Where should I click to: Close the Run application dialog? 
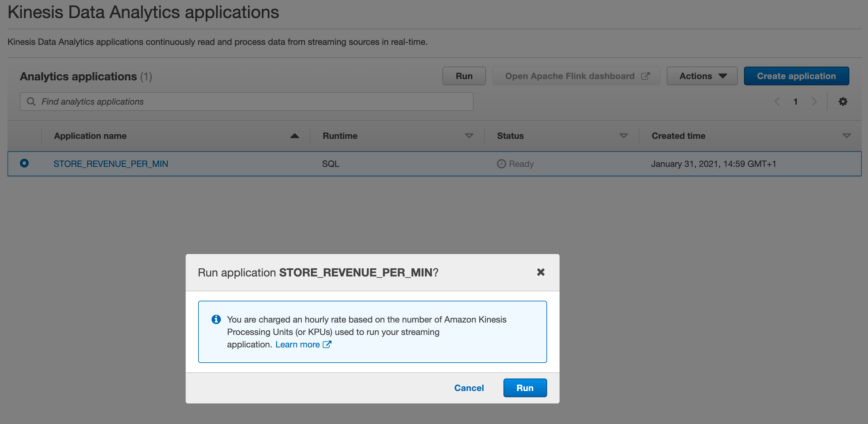point(541,272)
